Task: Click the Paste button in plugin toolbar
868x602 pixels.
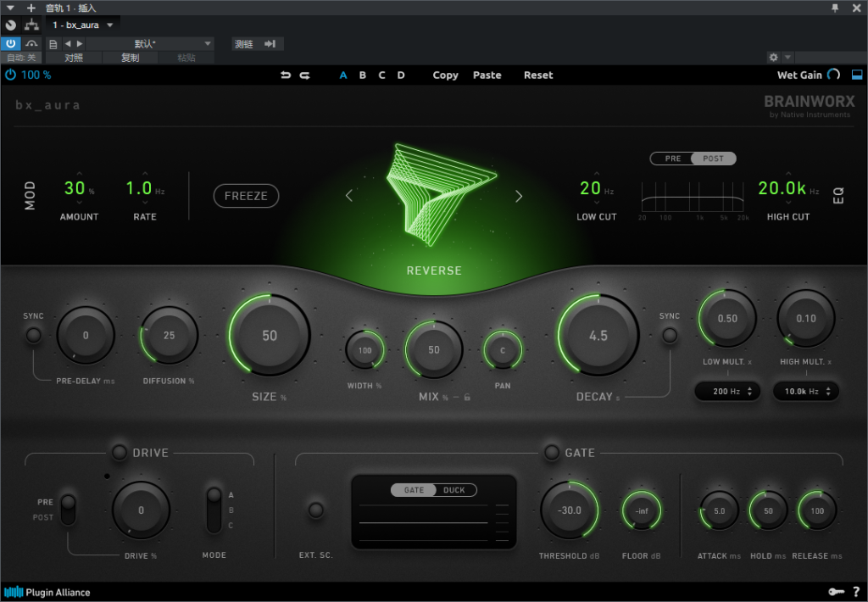Action: coord(487,75)
